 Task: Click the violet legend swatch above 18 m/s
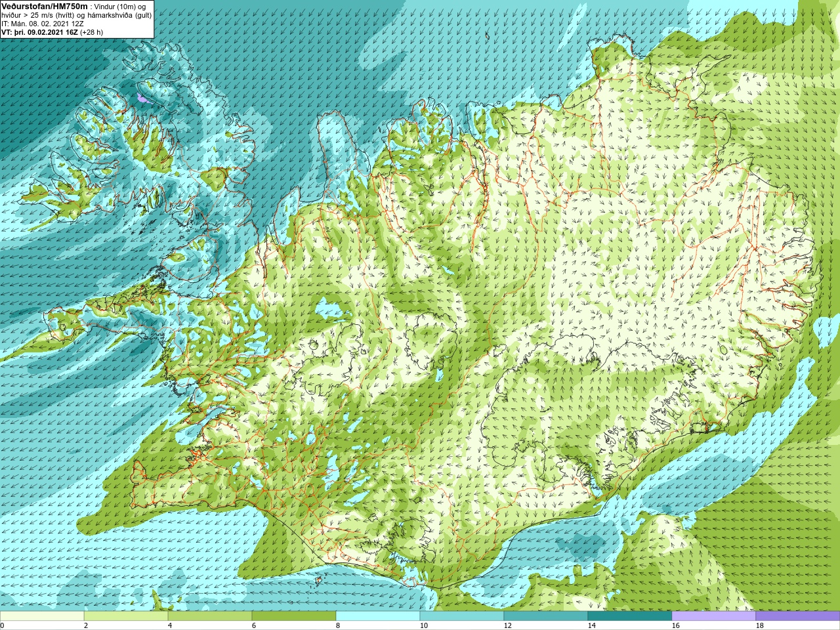point(798,616)
